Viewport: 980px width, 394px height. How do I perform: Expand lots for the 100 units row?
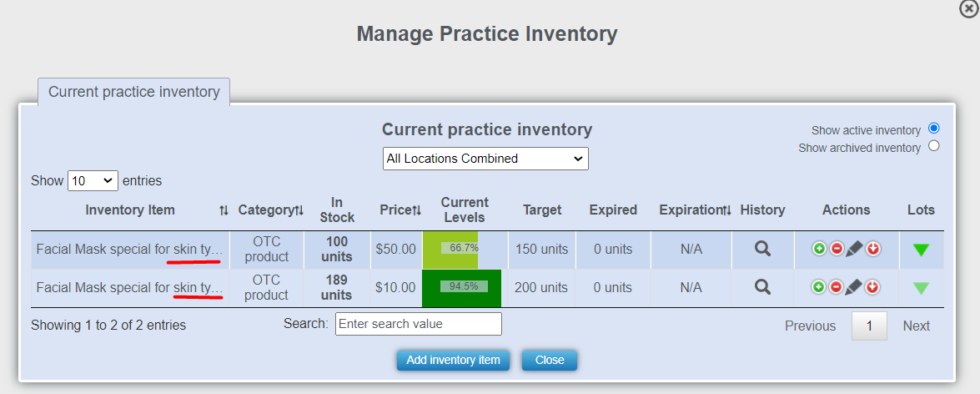click(x=921, y=250)
